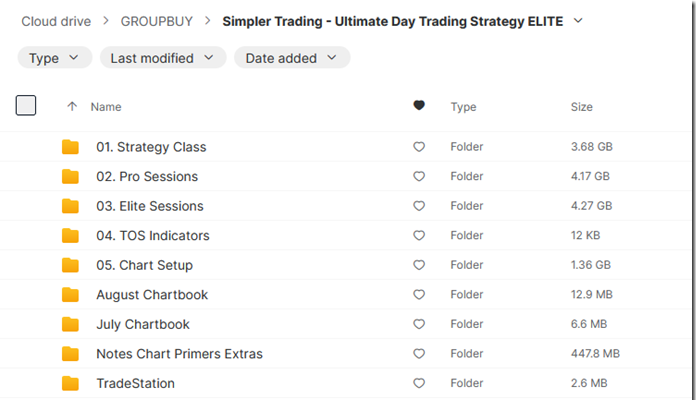Sort by the Type column header
696x400 pixels.
point(463,107)
